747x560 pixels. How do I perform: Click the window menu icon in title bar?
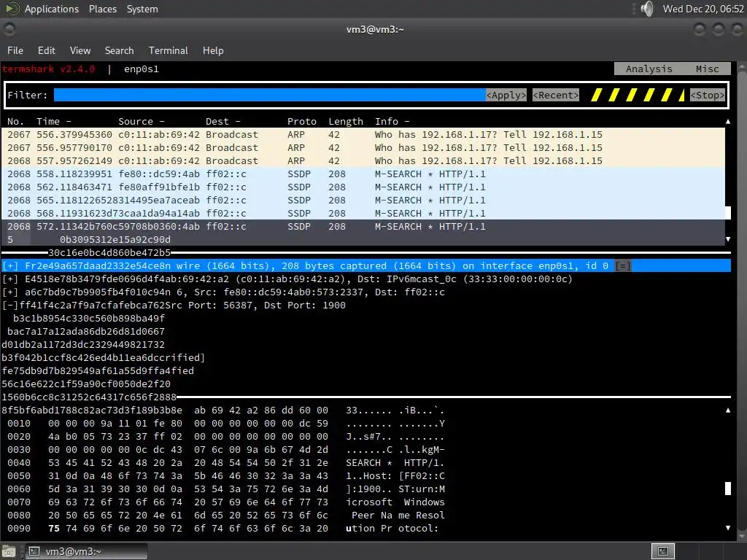(x=9, y=29)
